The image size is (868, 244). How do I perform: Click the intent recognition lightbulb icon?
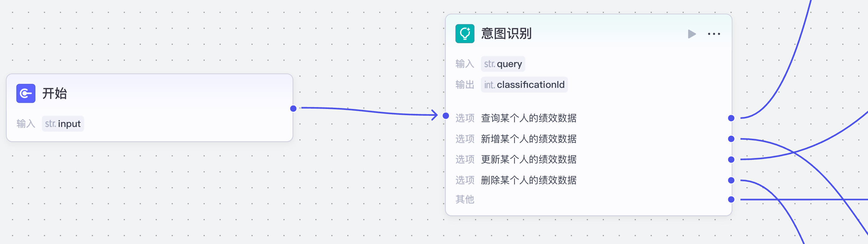(x=465, y=34)
